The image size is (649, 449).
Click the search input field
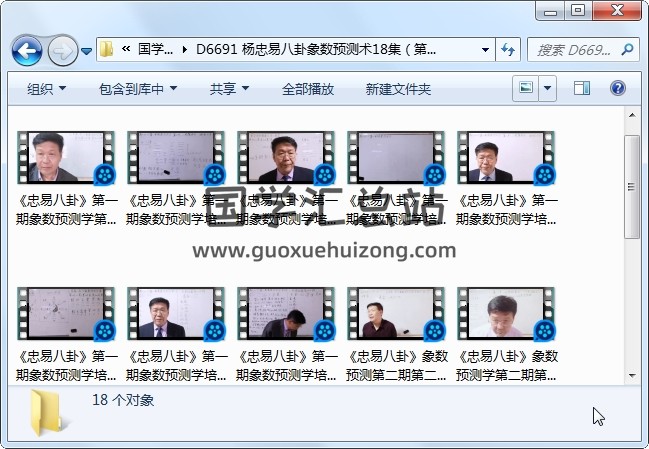point(570,49)
